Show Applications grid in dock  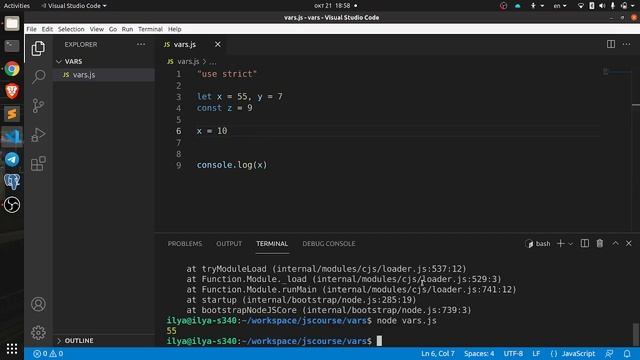(12, 349)
